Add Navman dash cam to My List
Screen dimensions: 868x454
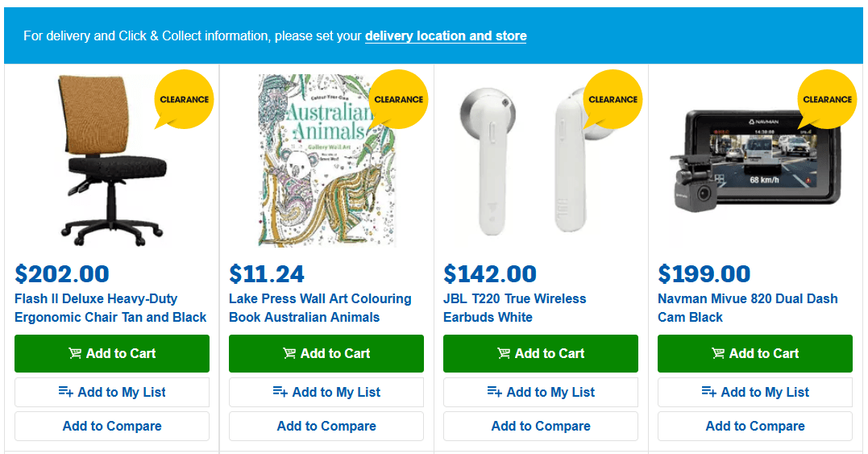point(754,392)
